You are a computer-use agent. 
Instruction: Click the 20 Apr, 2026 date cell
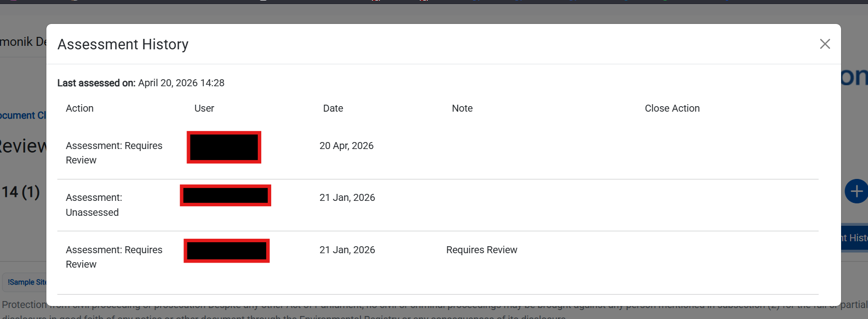click(x=347, y=146)
